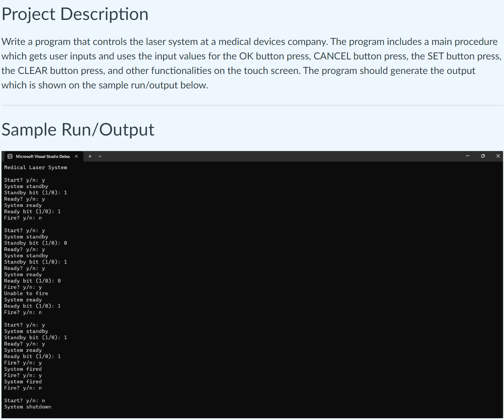Click the divider below the project description

pyautogui.click(x=252, y=104)
